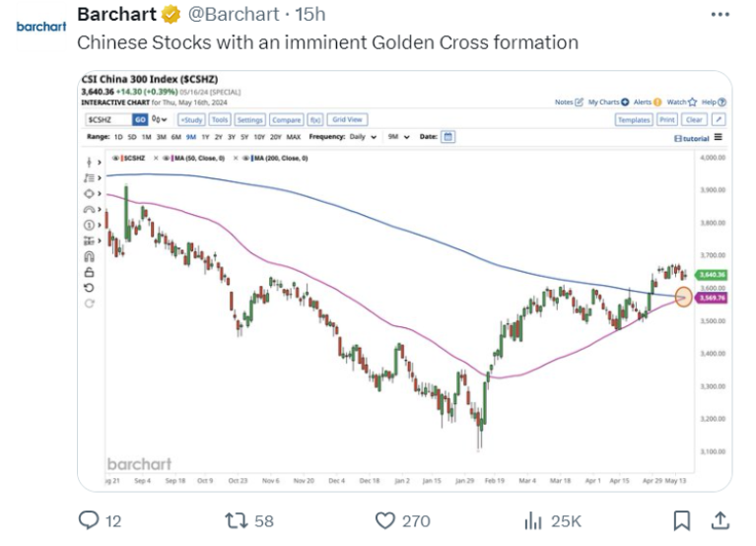
Task: Toggle visibility of $CSHZ series eye icon
Action: [x=116, y=158]
